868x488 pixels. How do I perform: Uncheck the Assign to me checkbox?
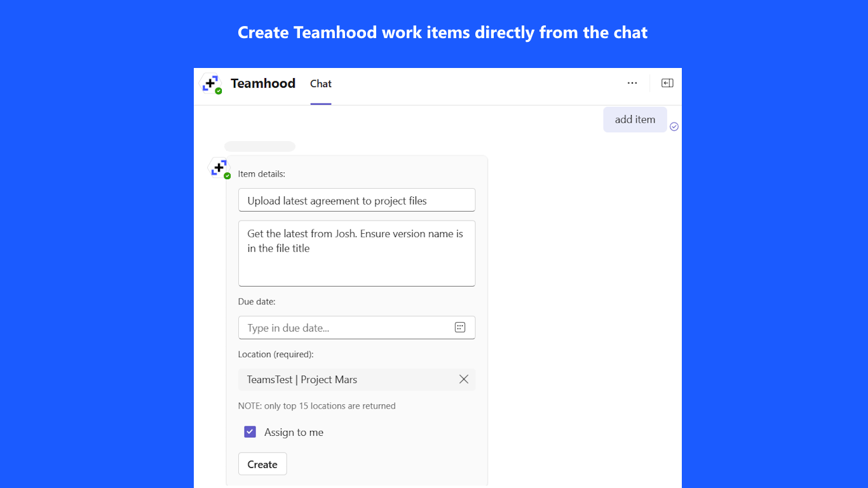(250, 432)
